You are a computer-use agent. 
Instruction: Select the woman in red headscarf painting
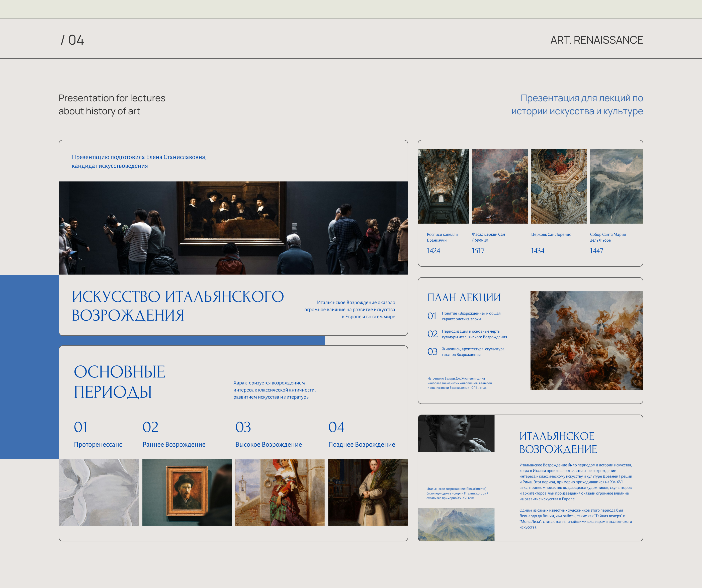(368, 492)
